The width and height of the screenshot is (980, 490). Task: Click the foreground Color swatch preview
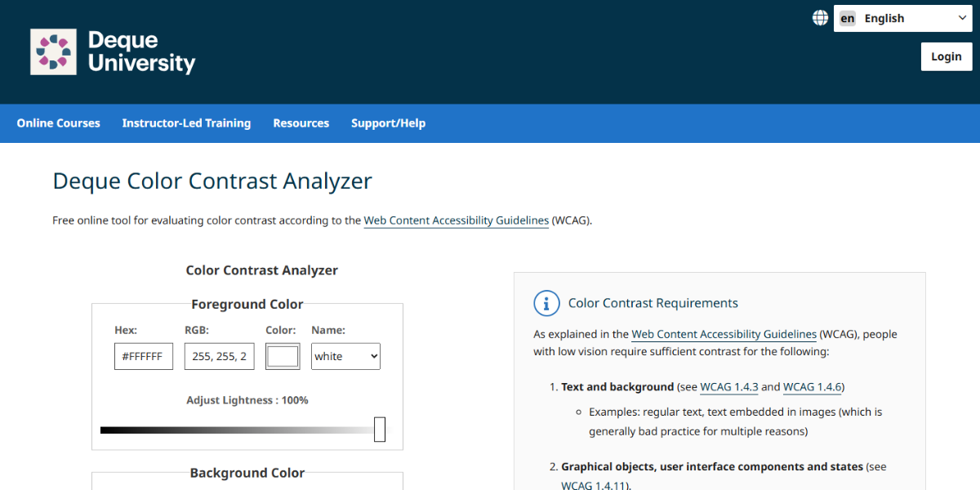(283, 356)
